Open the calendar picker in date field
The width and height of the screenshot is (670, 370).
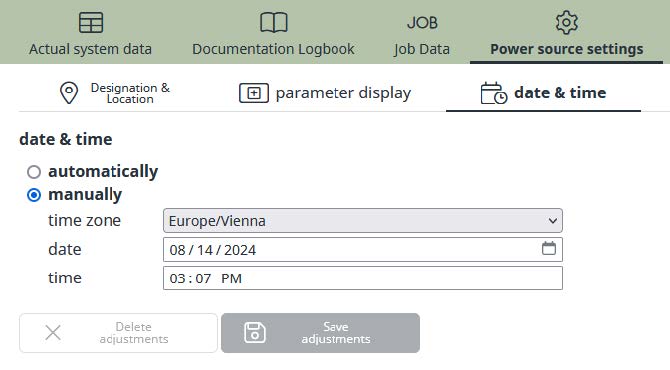click(549, 248)
